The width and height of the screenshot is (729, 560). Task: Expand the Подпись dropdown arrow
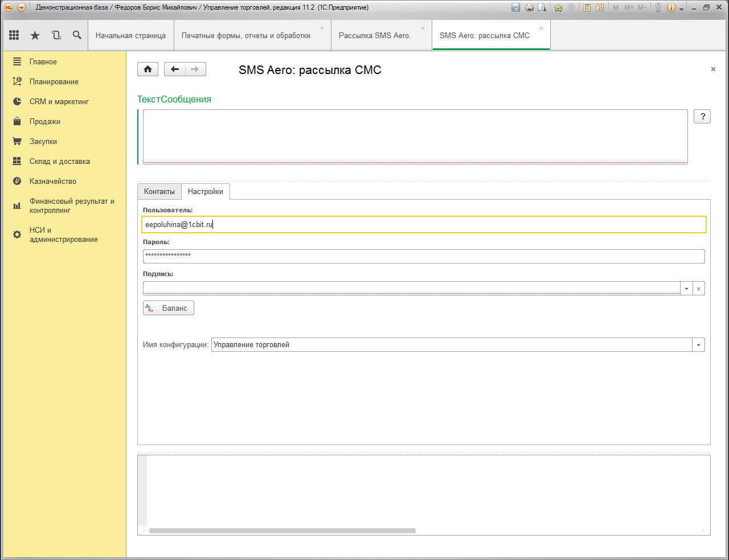686,289
